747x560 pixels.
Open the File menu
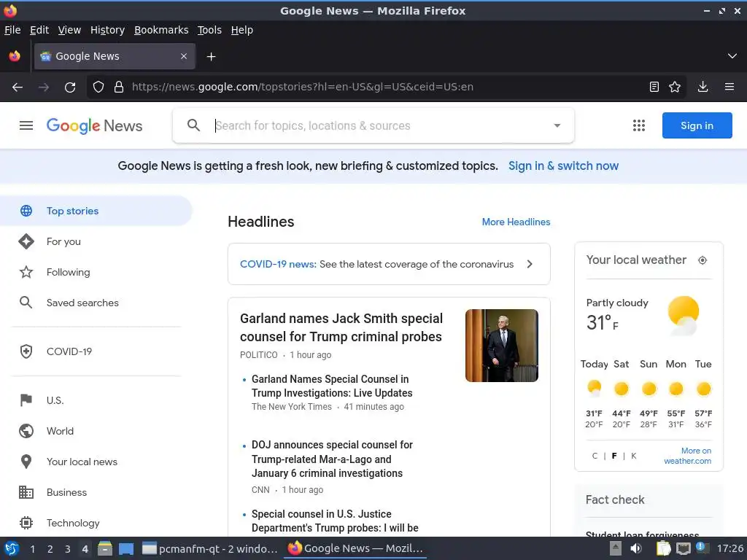[x=12, y=30]
